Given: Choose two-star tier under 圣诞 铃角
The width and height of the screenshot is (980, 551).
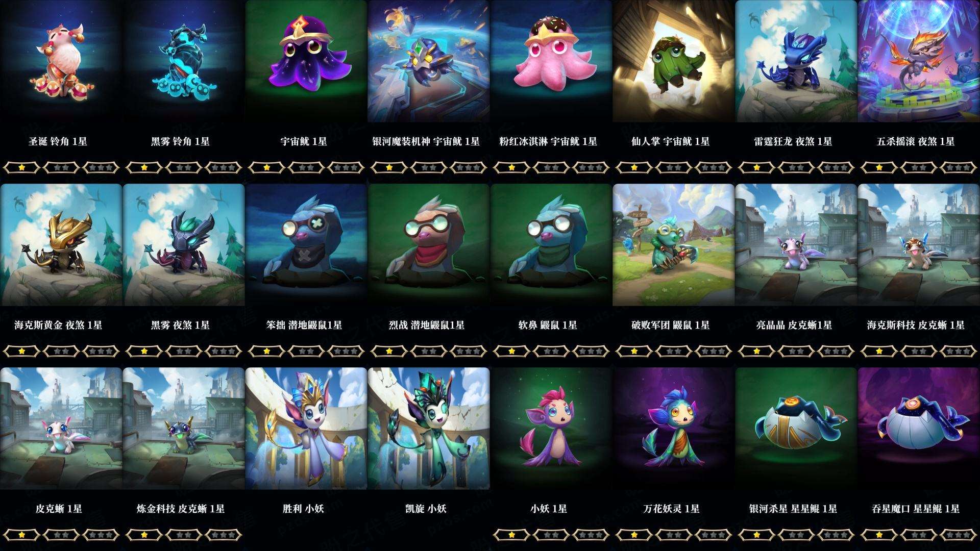Looking at the screenshot, I should 61,167.
